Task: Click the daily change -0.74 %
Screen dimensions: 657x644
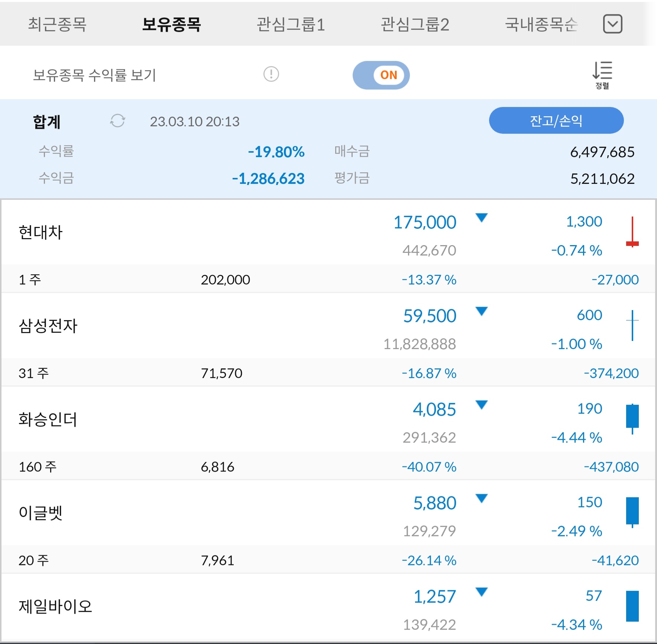Action: pyautogui.click(x=577, y=251)
